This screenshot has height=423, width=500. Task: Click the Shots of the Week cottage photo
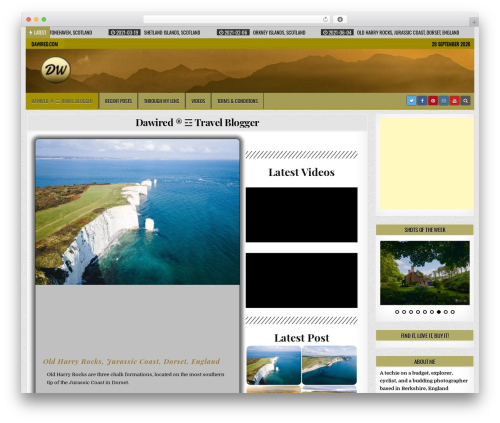pos(425,273)
